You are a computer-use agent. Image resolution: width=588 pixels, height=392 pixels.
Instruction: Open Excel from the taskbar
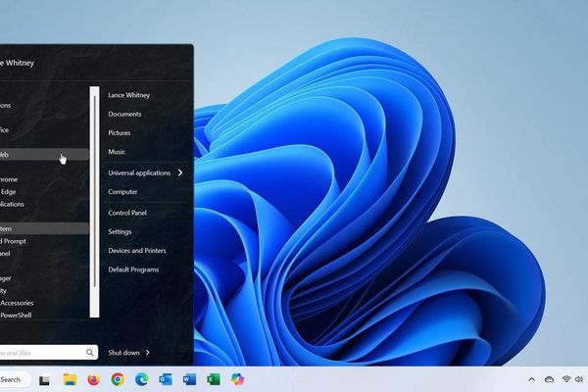point(214,379)
